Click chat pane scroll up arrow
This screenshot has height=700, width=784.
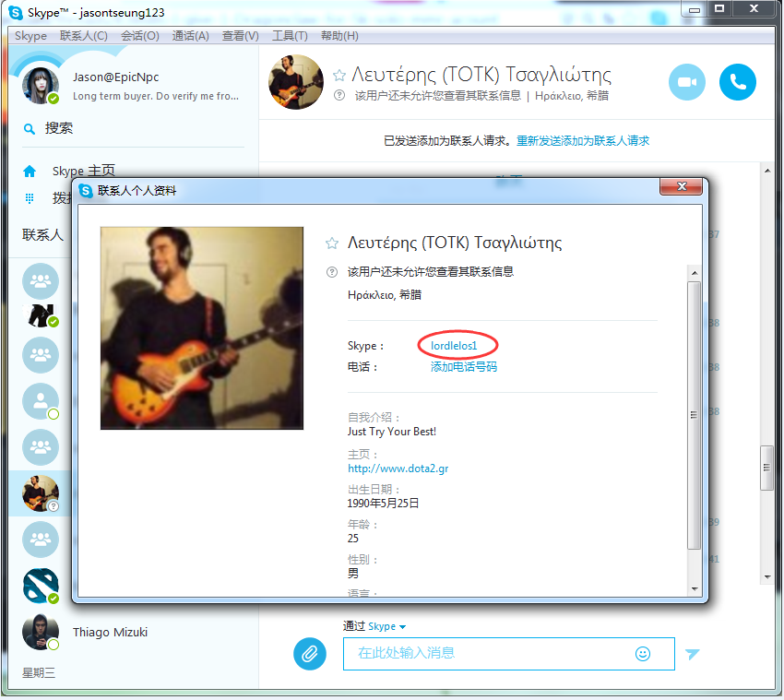pyautogui.click(x=767, y=171)
